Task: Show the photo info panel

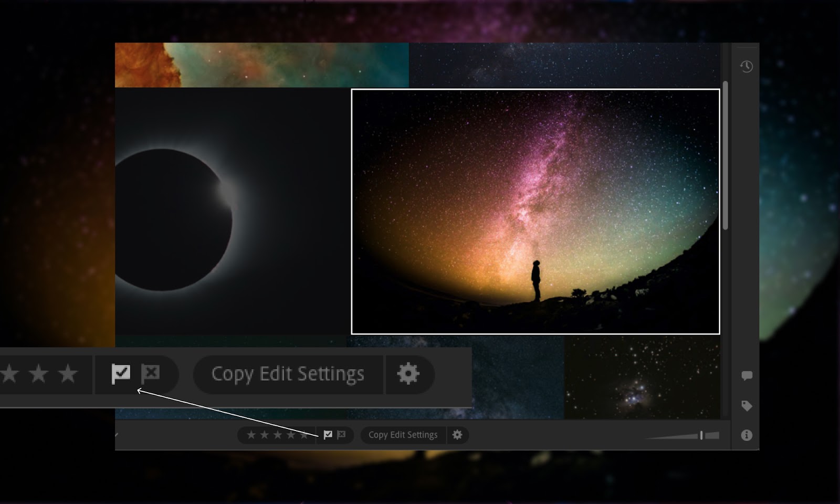Action: pyautogui.click(x=747, y=435)
